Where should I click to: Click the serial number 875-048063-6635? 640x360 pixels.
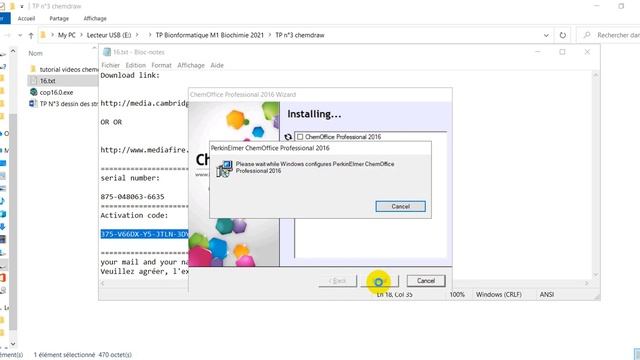132,197
